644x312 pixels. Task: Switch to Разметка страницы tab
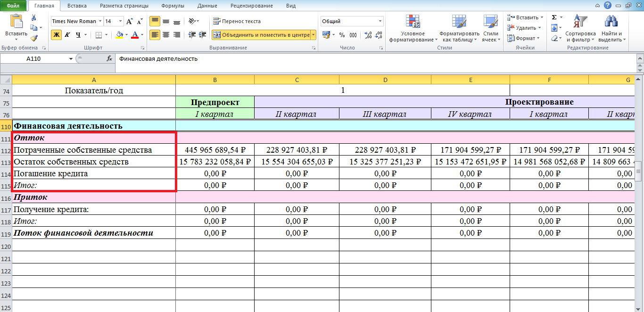[124, 6]
